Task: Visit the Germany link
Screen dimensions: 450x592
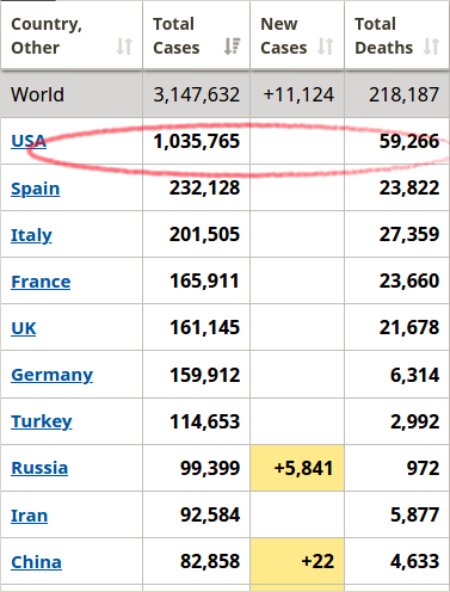Action: [52, 375]
